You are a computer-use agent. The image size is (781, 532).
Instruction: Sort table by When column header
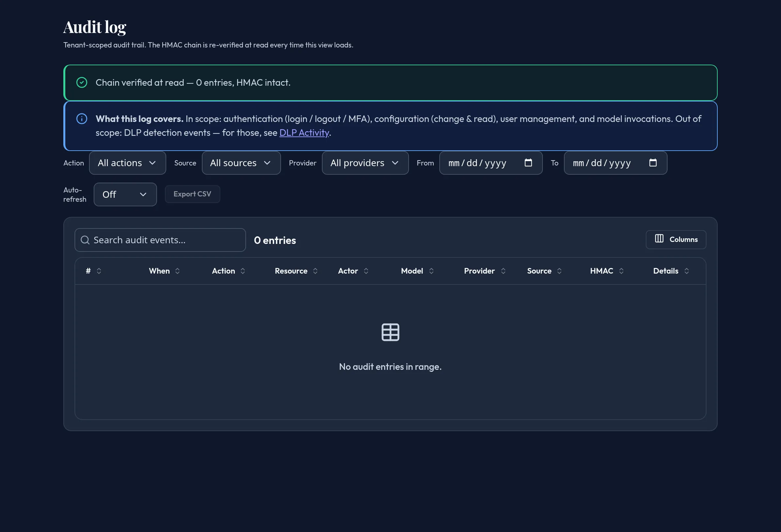tap(159, 271)
